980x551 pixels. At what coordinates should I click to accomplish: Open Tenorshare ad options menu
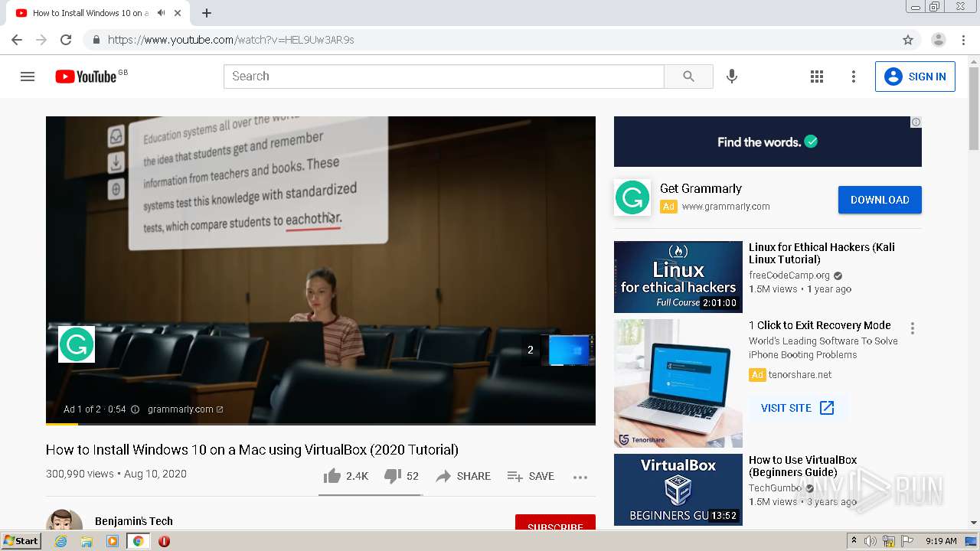[913, 328]
